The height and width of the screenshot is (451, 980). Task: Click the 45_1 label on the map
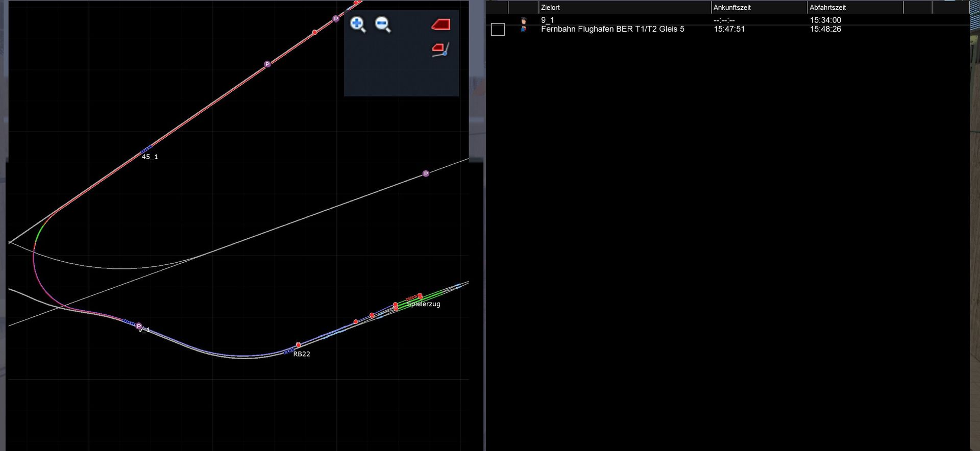pos(150,157)
